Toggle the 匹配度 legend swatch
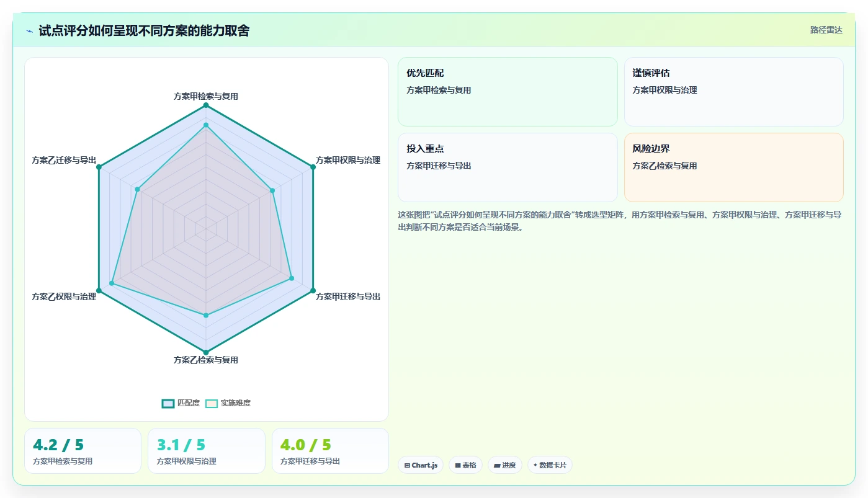The width and height of the screenshot is (868, 498). (168, 403)
